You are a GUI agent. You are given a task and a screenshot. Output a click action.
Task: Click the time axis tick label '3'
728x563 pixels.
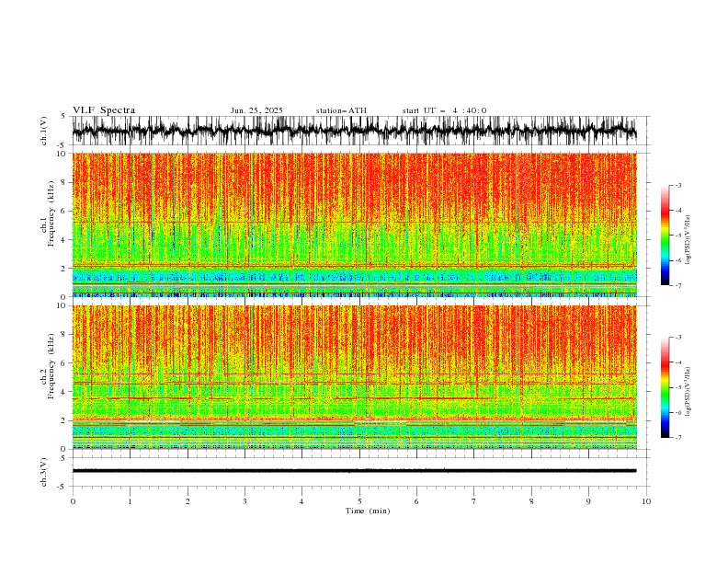(x=245, y=501)
